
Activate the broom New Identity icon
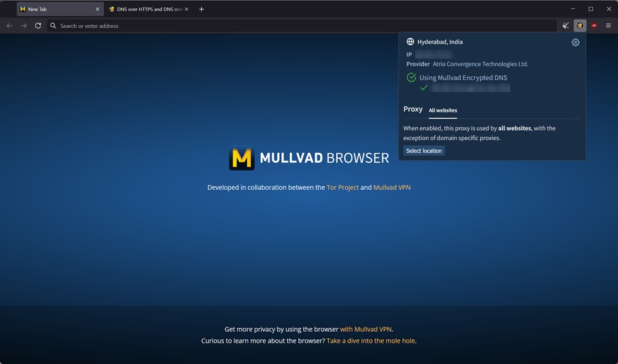pos(565,25)
